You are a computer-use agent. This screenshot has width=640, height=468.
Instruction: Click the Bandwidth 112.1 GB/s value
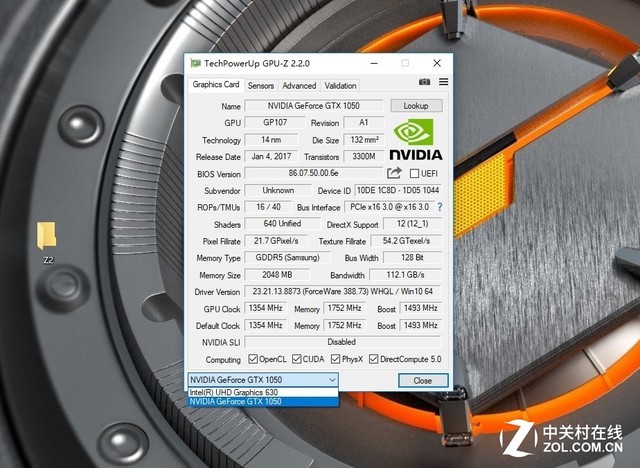point(405,275)
